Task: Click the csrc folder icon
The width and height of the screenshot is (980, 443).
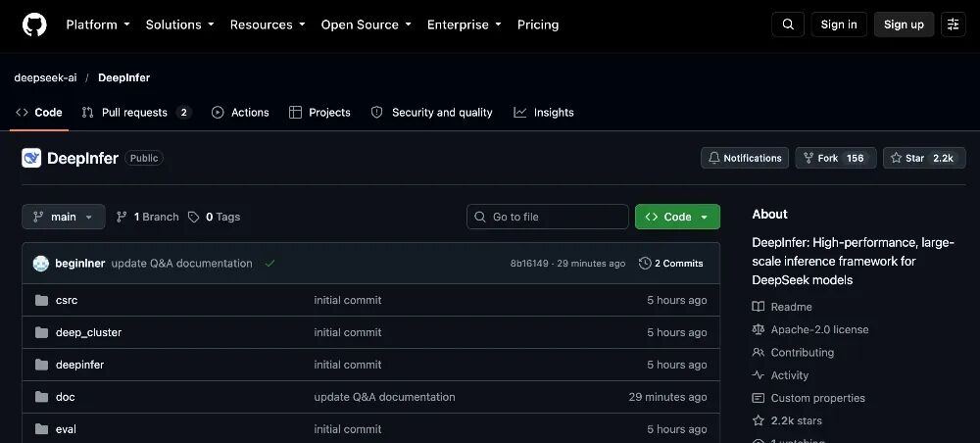Action: point(42,300)
